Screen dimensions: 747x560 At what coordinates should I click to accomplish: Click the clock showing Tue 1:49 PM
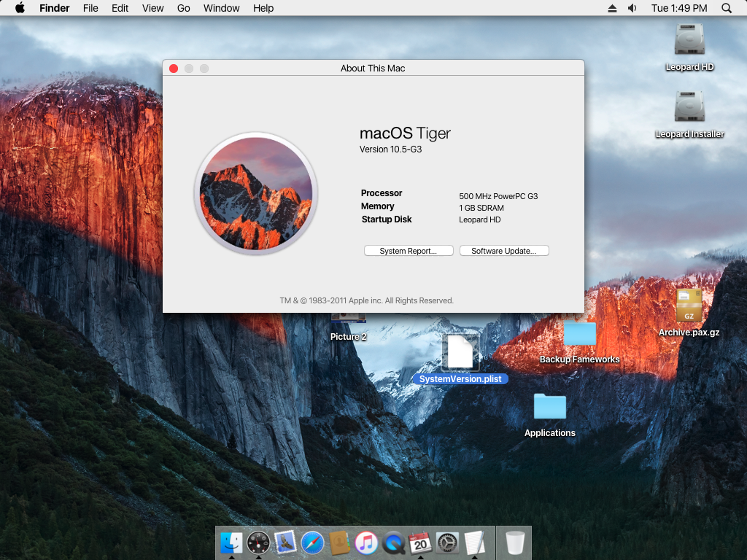[x=679, y=8]
